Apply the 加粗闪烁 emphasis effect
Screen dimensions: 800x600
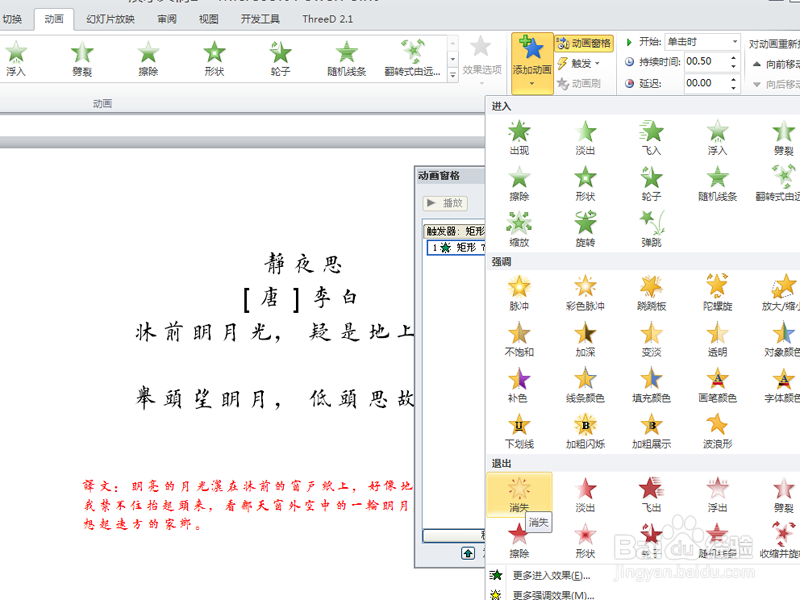[585, 431]
